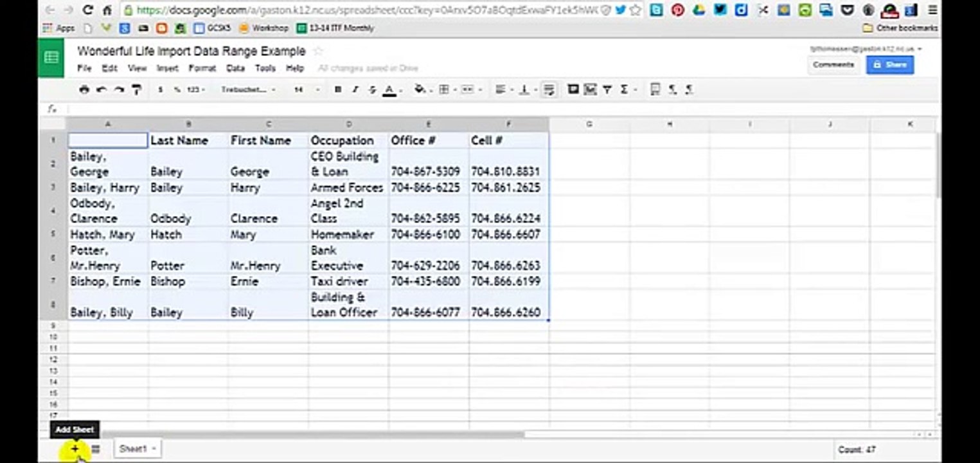
Task: Open the all sheets list icon
Action: [x=95, y=449]
